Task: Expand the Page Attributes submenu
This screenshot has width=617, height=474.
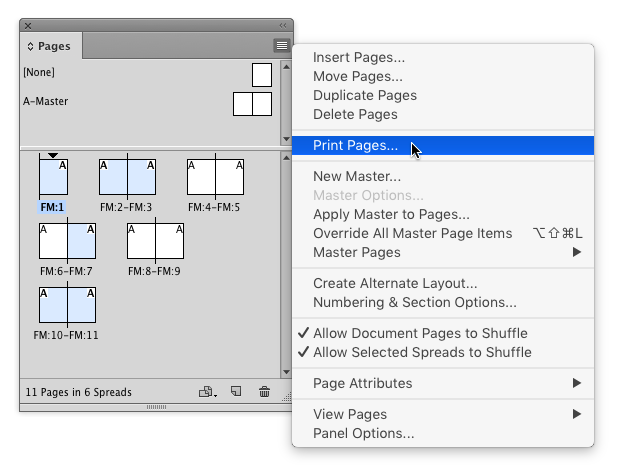Action: [443, 383]
